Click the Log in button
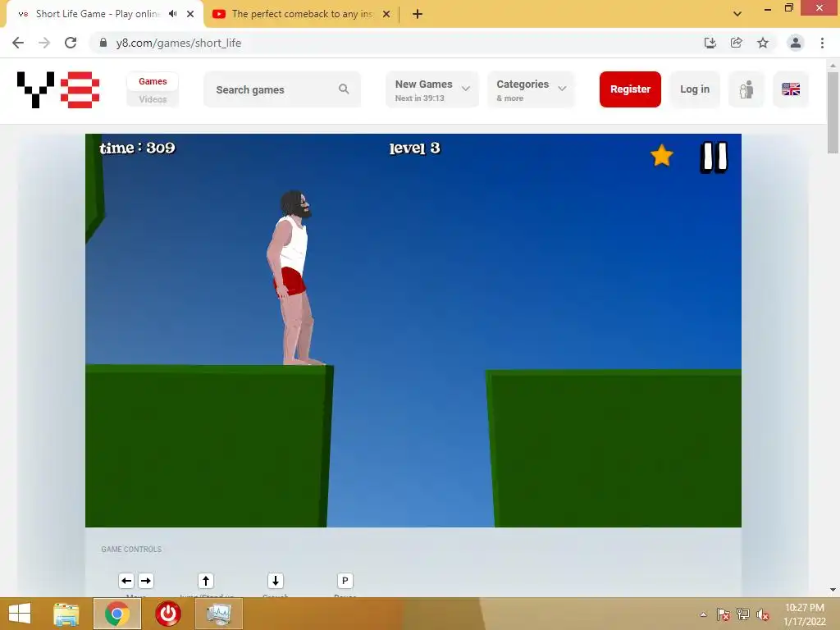This screenshot has width=840, height=630. click(x=695, y=89)
